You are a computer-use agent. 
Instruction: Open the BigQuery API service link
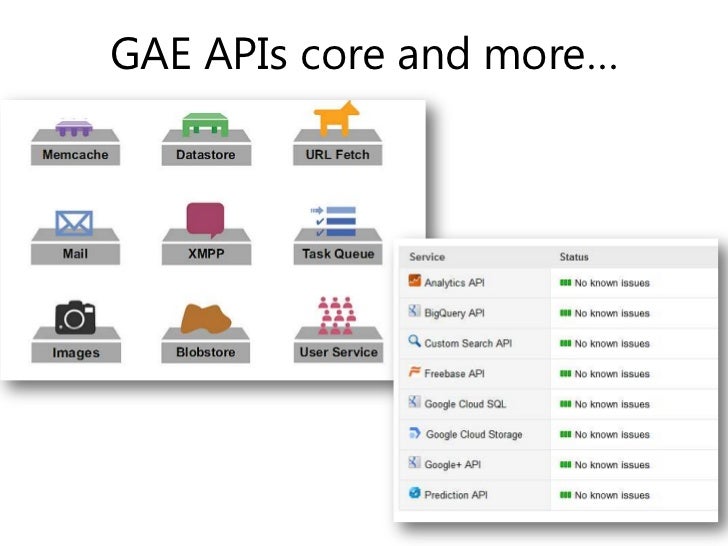(455, 313)
